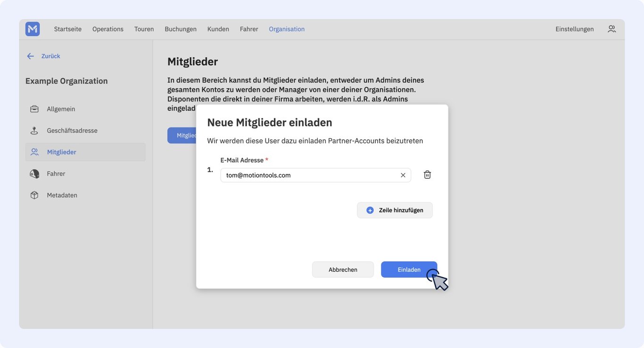Image resolution: width=644 pixels, height=348 pixels.
Task: Click the dialog text about Partner-Accounts
Action: (315, 141)
